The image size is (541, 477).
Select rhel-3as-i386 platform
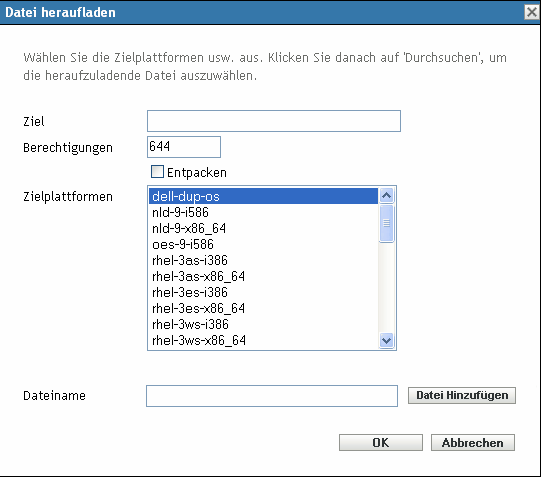pos(264,260)
